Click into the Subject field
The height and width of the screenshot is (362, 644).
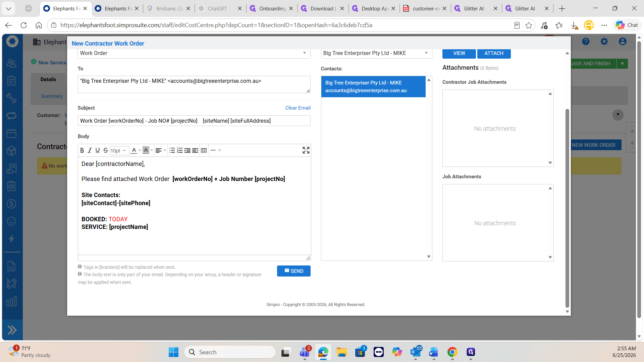click(x=194, y=121)
